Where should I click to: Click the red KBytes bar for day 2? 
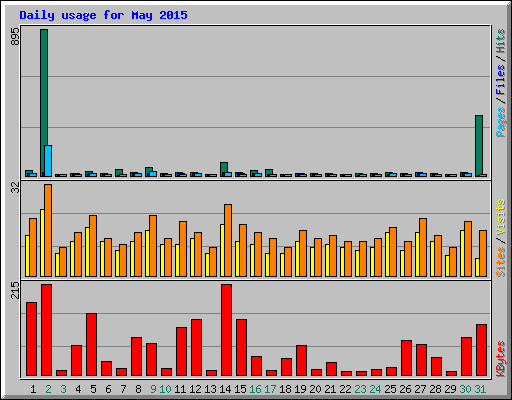tap(46, 330)
